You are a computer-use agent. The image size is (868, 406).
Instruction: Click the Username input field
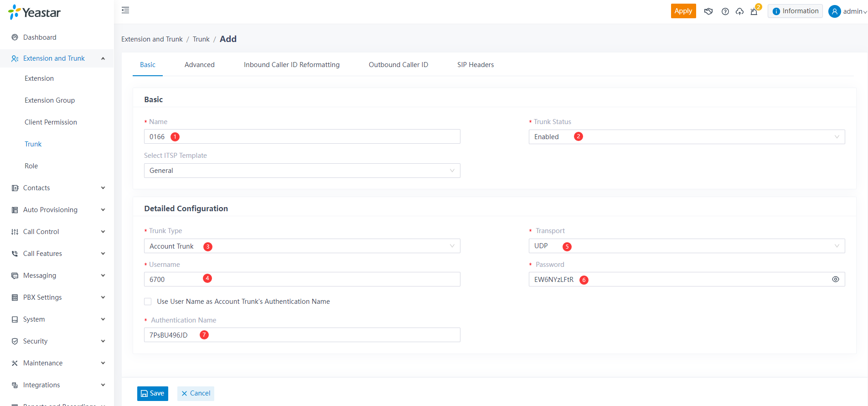[302, 279]
